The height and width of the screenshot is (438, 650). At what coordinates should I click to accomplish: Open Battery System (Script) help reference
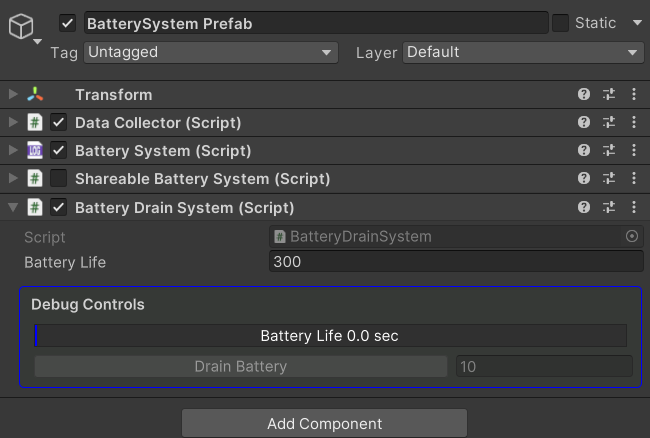pyautogui.click(x=584, y=150)
